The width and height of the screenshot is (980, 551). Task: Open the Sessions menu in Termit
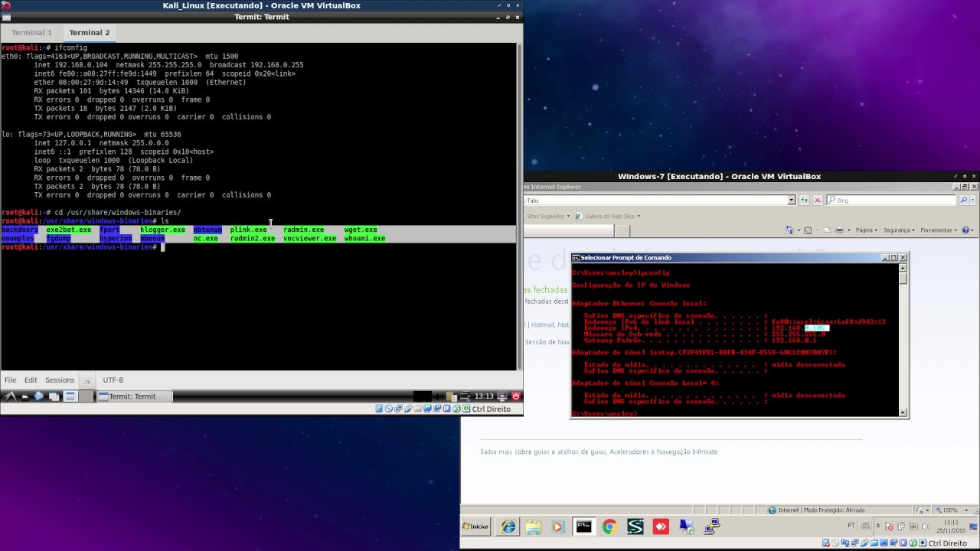tap(60, 380)
